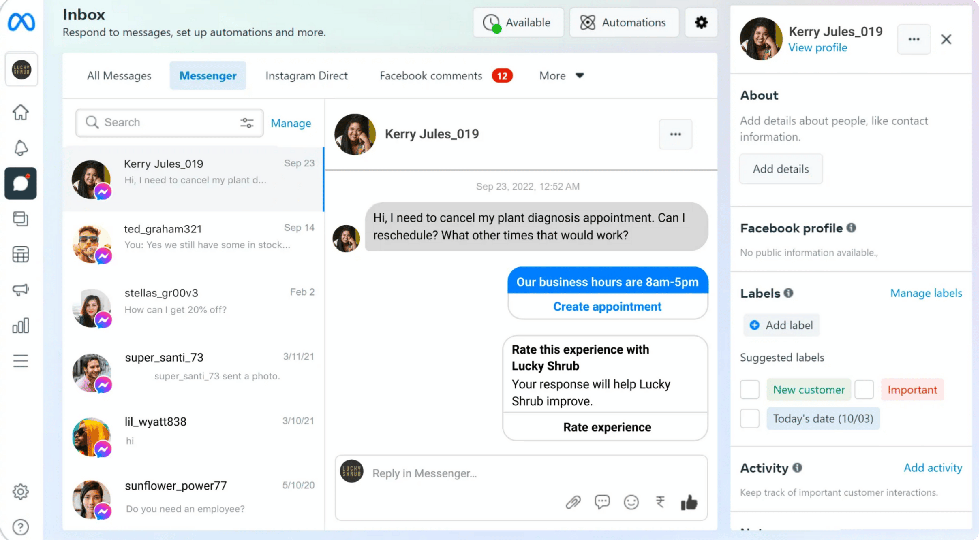Click the Add details button

(781, 169)
